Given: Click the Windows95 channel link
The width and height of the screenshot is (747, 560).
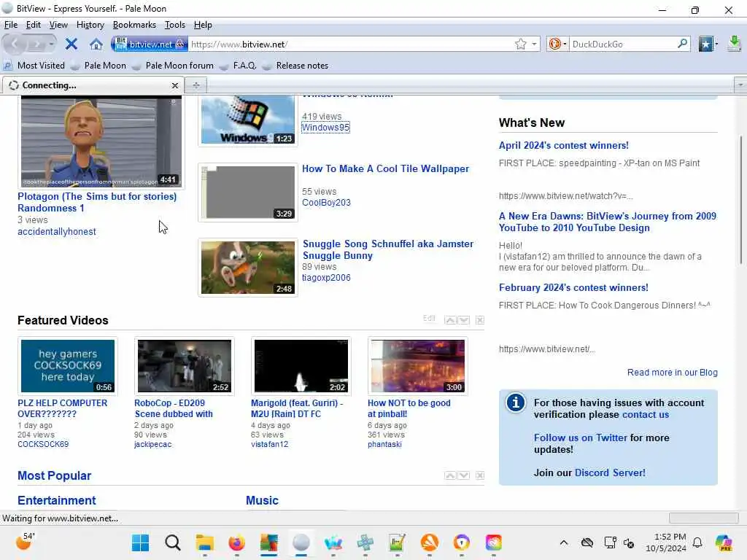Looking at the screenshot, I should pos(326,128).
